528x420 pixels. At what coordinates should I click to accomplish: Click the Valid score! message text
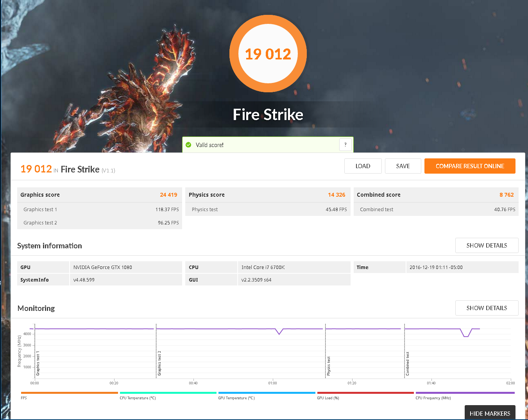coord(209,145)
